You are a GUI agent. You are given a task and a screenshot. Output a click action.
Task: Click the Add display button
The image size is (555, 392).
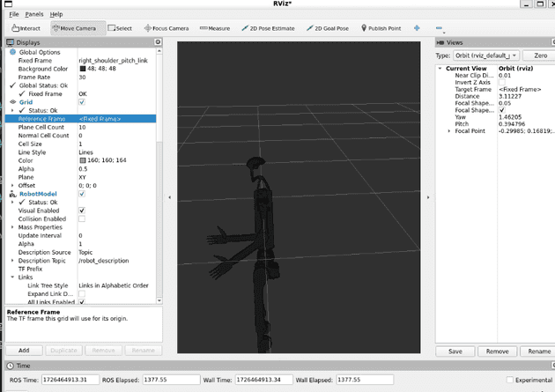pos(24,351)
